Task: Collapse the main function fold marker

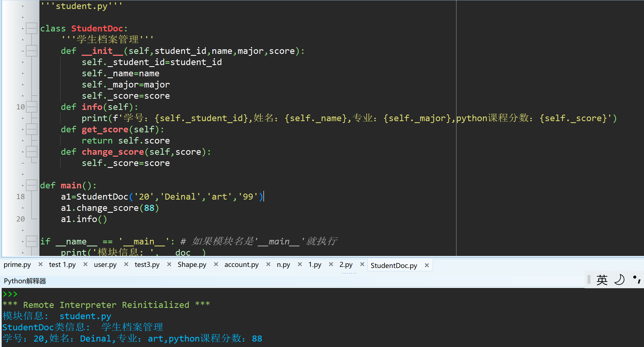Action: click(x=31, y=185)
